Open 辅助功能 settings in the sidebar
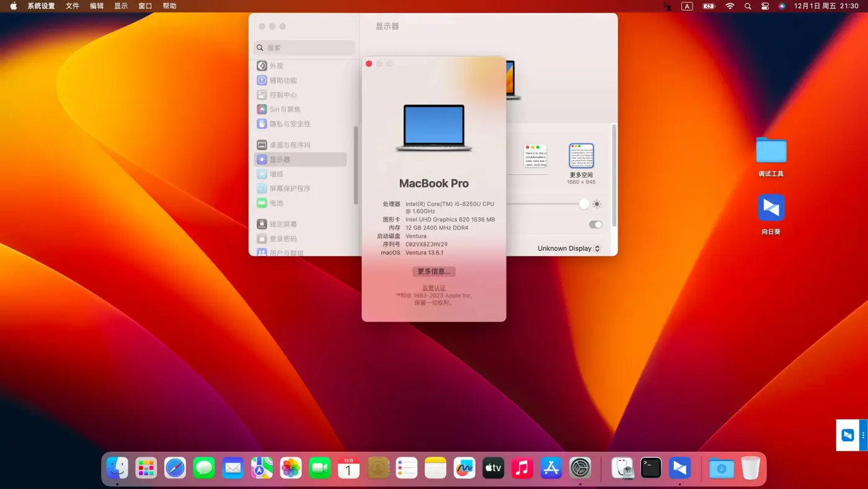Viewport: 868px width, 489px height. (x=283, y=80)
